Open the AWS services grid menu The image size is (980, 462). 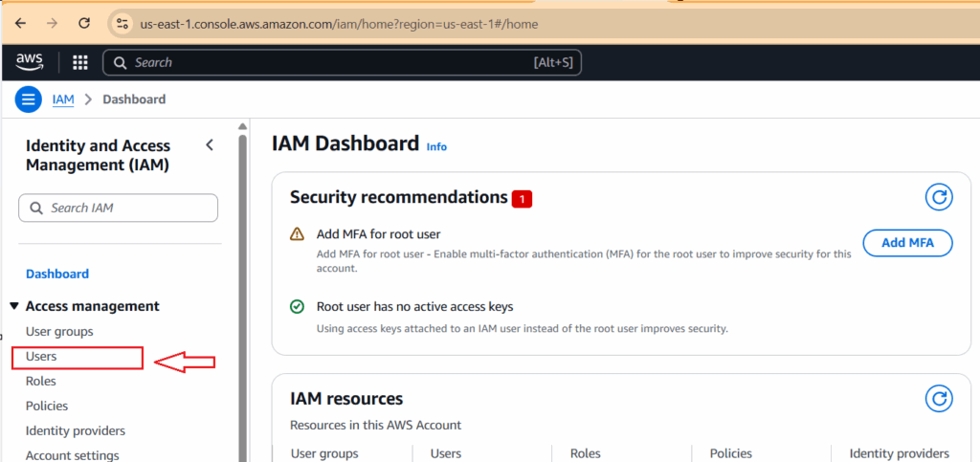80,62
